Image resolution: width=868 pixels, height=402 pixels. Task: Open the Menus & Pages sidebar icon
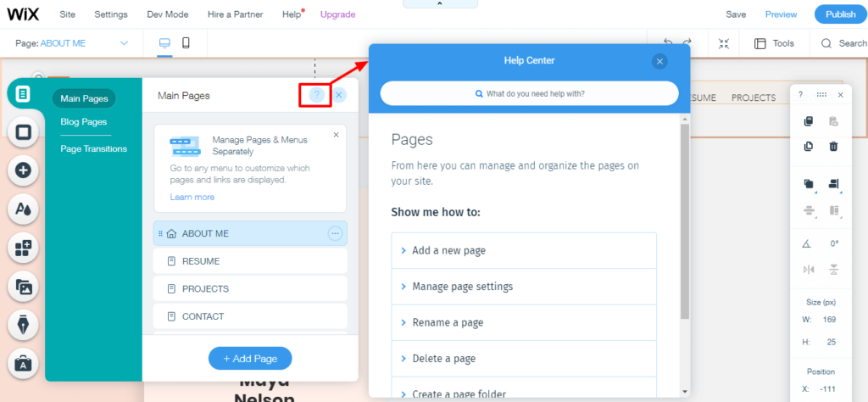click(x=23, y=94)
